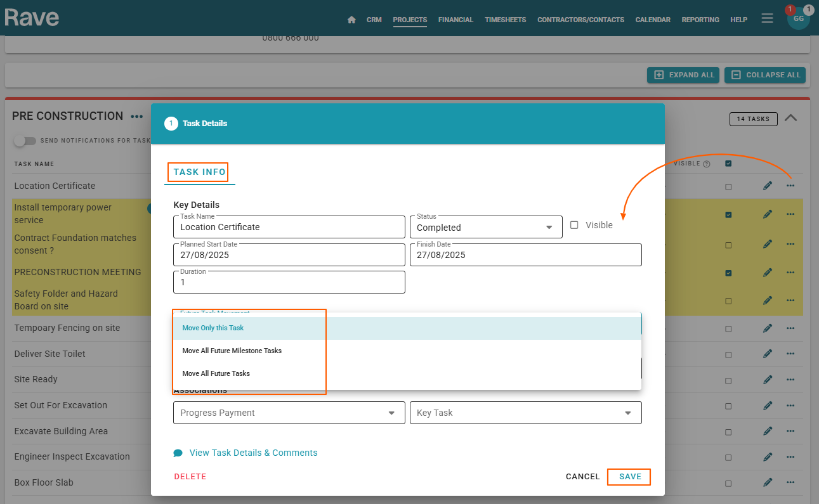Uncheck visible box for Install temporary power row
Screen dimensions: 819x504
pos(728,215)
